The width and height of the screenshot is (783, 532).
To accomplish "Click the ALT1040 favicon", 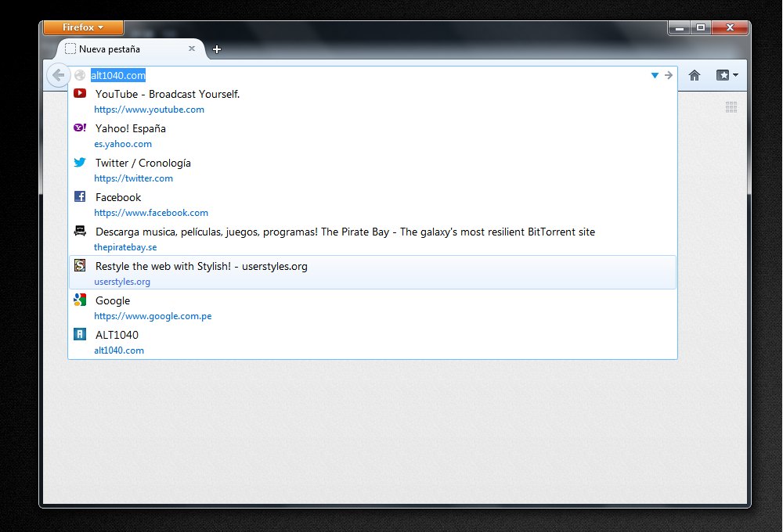I will pyautogui.click(x=80, y=334).
